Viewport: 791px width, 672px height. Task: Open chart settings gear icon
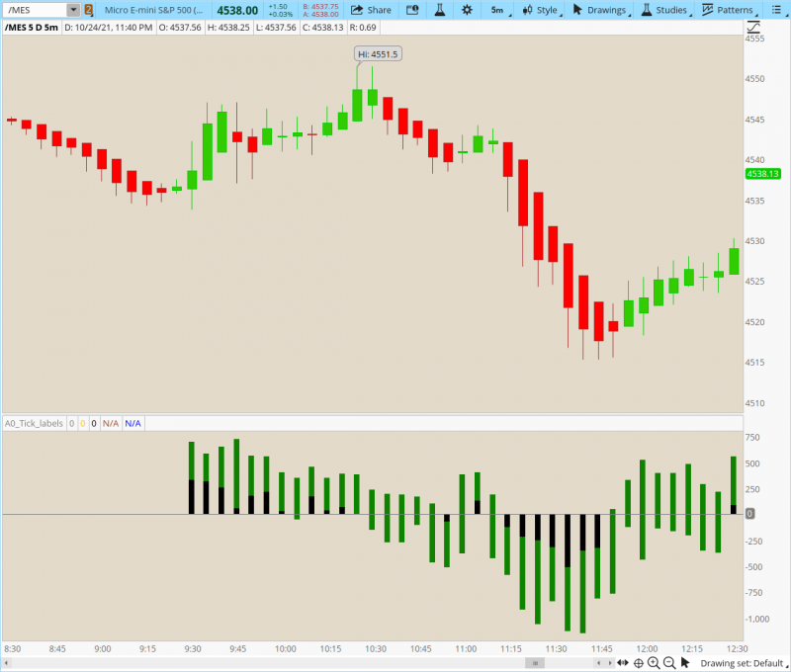pos(467,10)
